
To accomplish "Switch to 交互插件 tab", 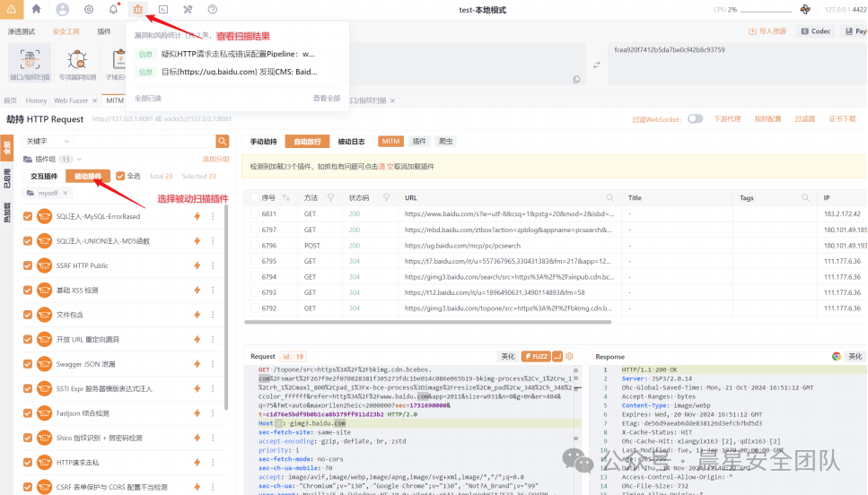I will [x=44, y=177].
